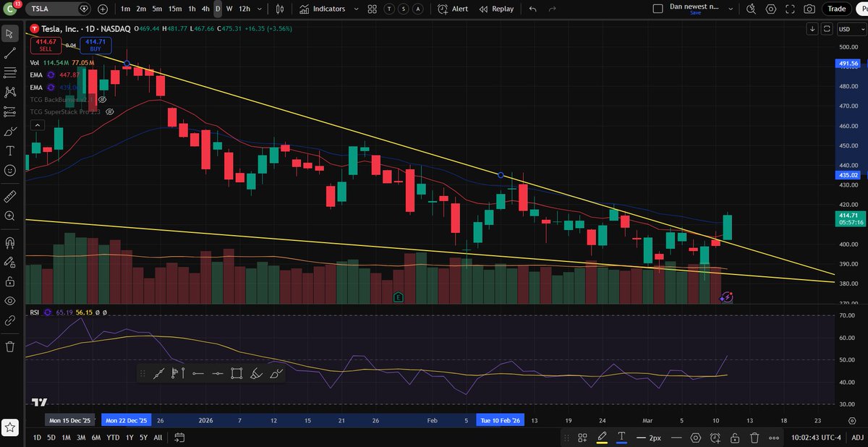Select the XABCD pattern tool

(x=10, y=92)
